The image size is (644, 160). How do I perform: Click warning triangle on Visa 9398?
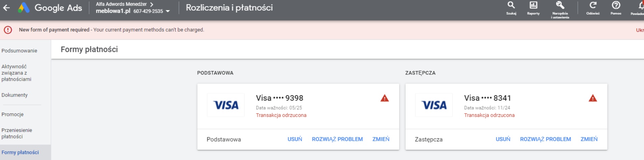click(x=385, y=98)
